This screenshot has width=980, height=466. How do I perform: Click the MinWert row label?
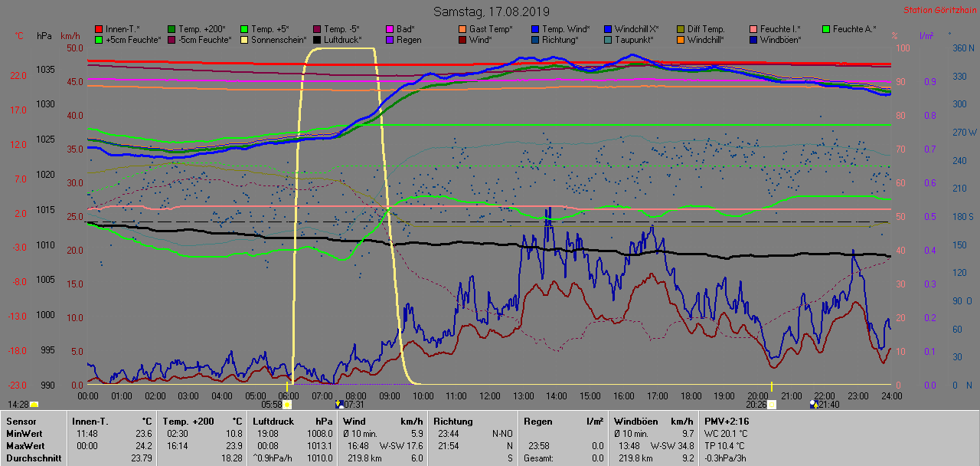pos(23,434)
